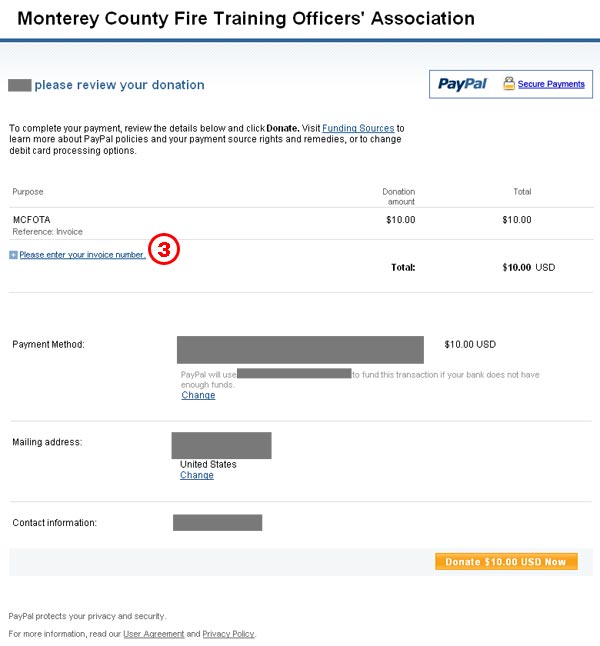Click Donate $10.00 USD Now button
Image resolution: width=600 pixels, height=646 pixels.
[506, 562]
